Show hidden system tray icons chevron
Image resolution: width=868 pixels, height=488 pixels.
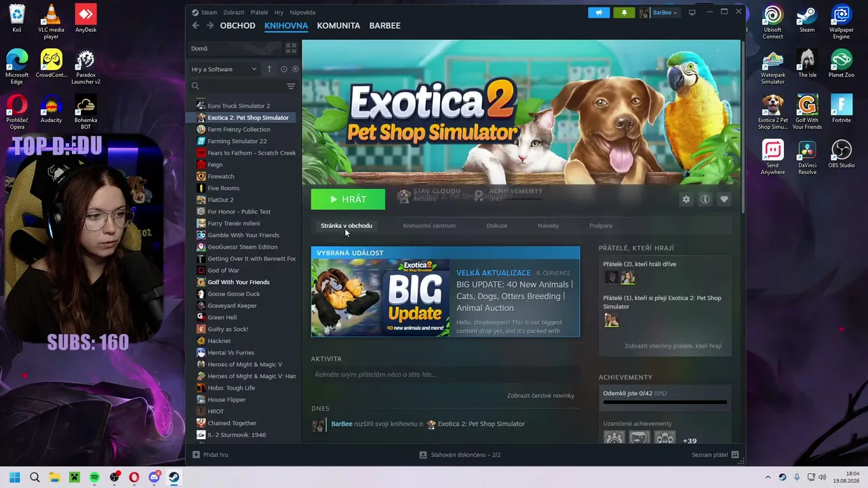768,477
